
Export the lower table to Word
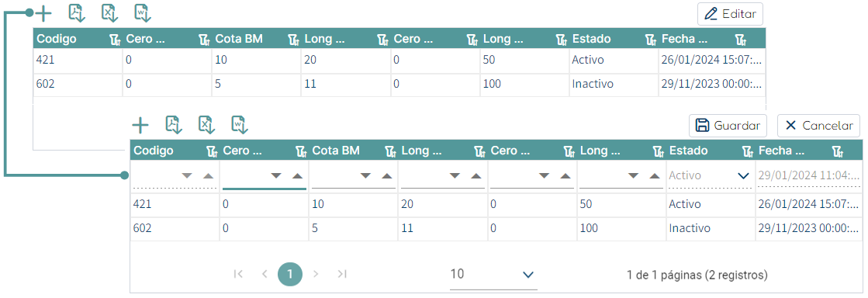pos(240,125)
